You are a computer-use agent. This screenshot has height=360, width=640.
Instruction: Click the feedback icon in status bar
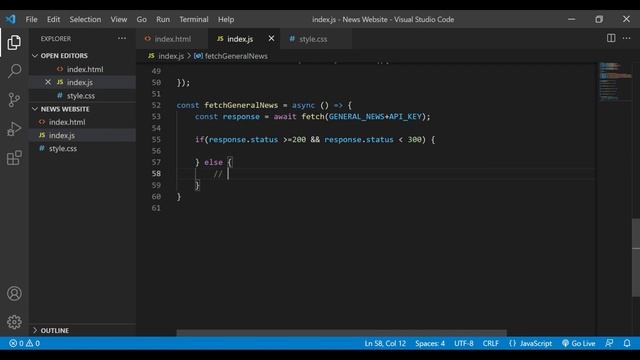coord(609,343)
